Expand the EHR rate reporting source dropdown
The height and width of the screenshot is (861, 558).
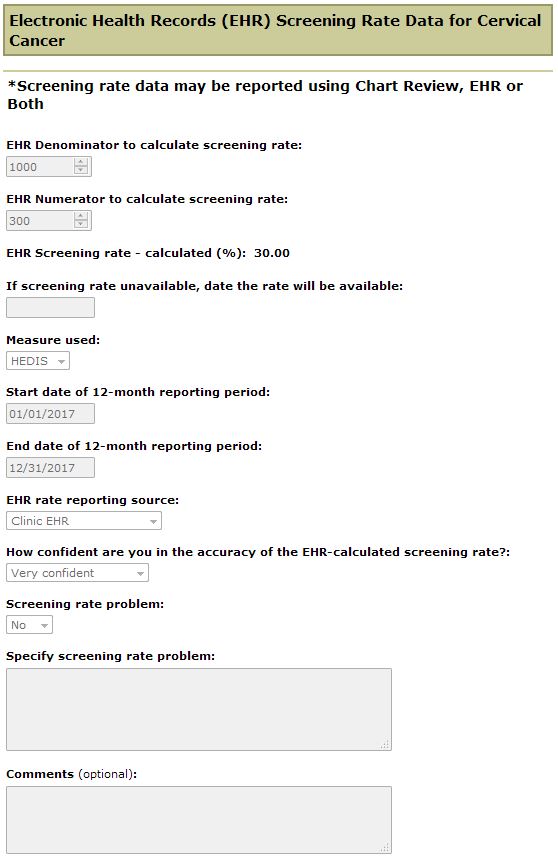click(84, 521)
